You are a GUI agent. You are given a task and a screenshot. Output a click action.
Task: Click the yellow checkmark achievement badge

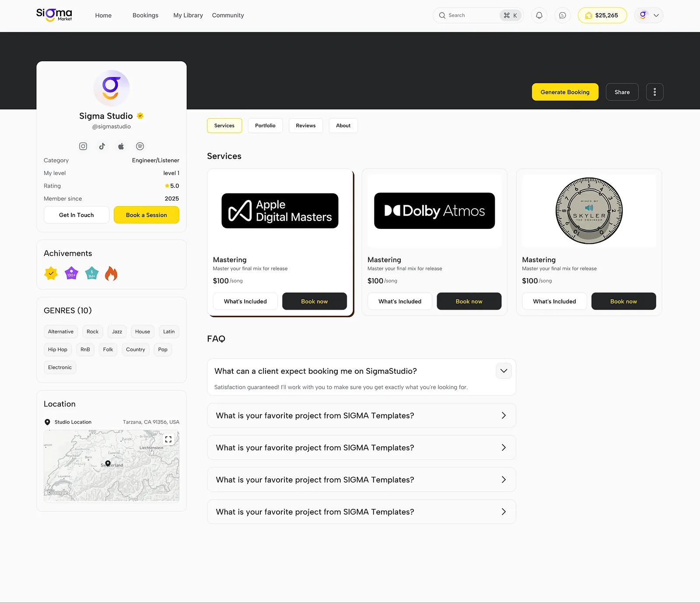tap(51, 273)
